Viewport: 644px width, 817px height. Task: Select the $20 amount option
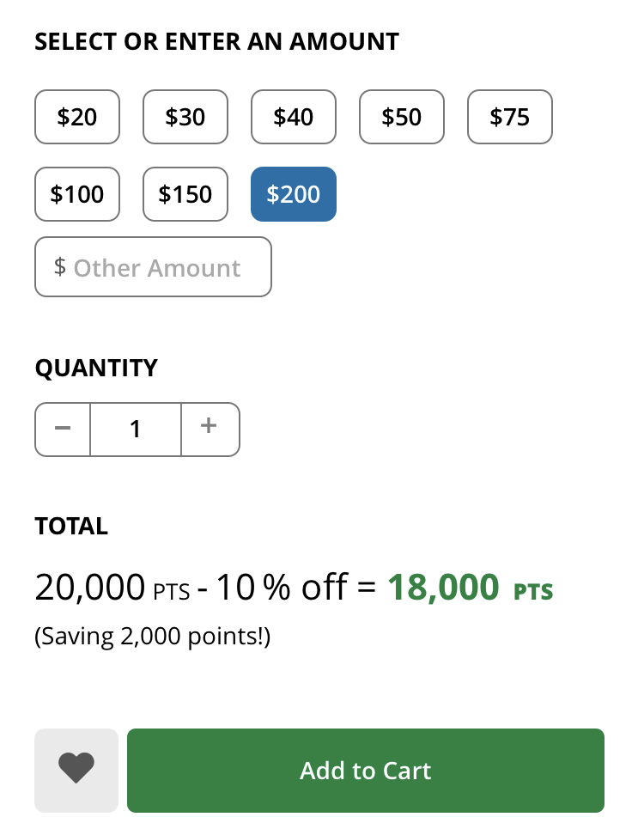77,117
